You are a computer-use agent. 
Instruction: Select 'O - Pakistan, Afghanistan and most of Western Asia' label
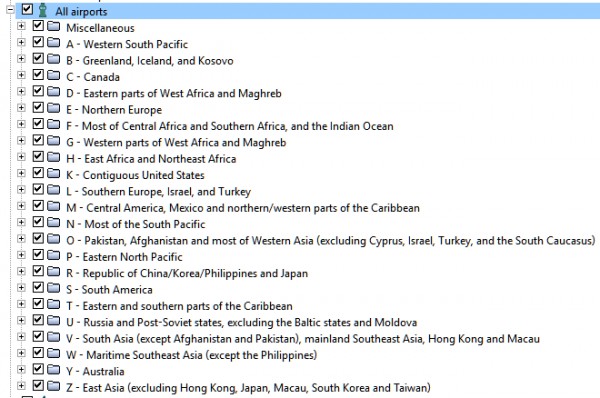coord(331,241)
